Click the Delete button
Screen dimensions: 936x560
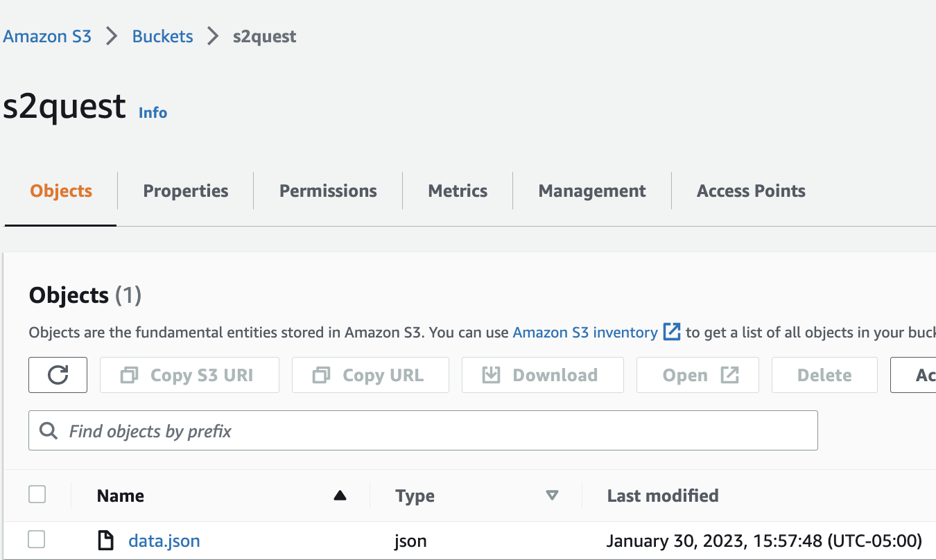pyautogui.click(x=824, y=375)
